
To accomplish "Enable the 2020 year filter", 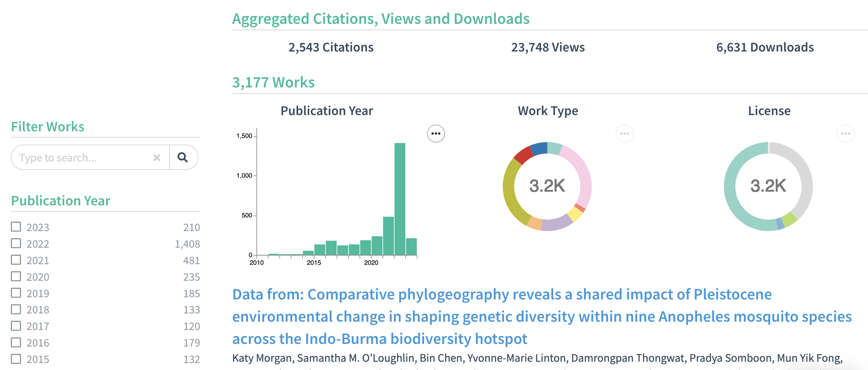I will click(16, 276).
